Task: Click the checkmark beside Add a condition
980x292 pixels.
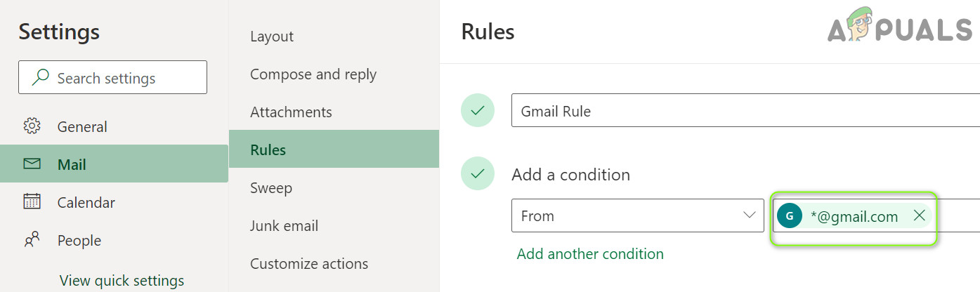Action: click(x=478, y=173)
